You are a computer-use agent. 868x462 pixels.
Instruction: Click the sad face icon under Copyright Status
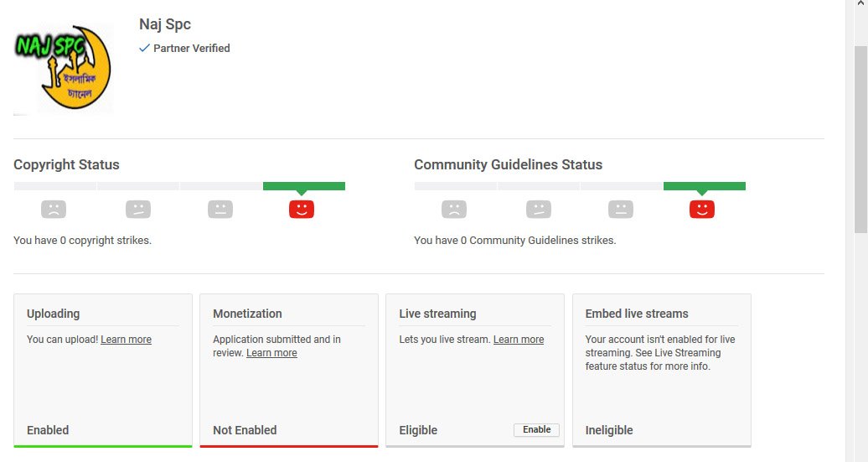click(54, 210)
